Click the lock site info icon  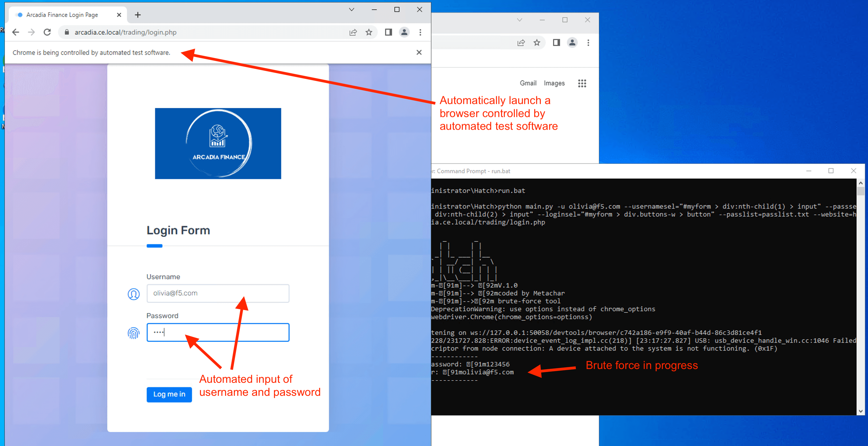click(x=67, y=32)
